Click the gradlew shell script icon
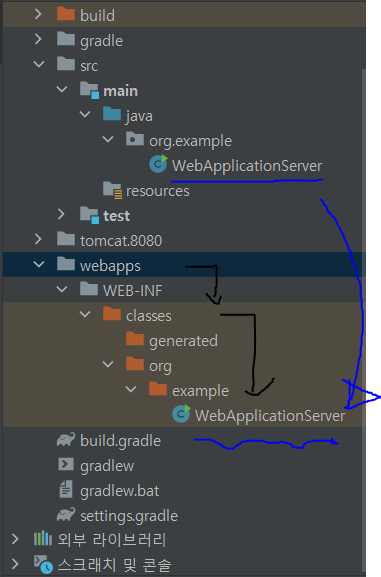 [66, 464]
